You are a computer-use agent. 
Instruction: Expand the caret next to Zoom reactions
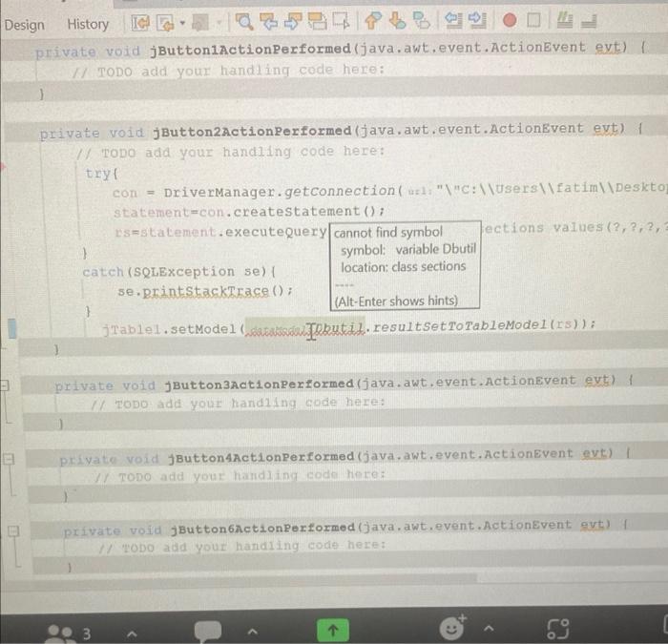(x=489, y=628)
